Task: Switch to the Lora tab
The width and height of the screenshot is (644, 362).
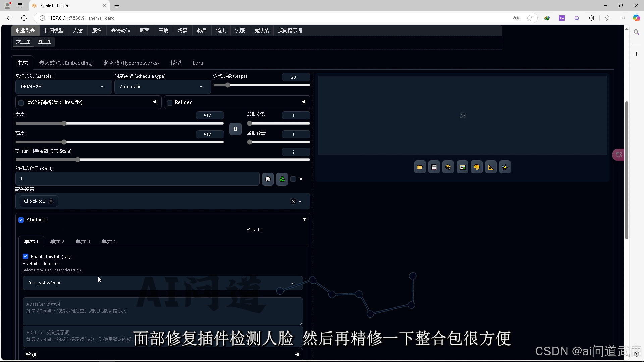Action: pos(197,63)
